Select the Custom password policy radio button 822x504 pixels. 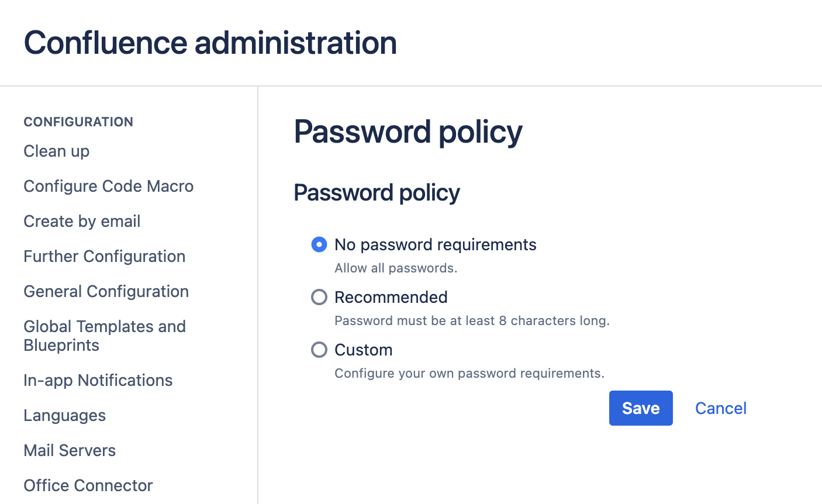tap(319, 350)
